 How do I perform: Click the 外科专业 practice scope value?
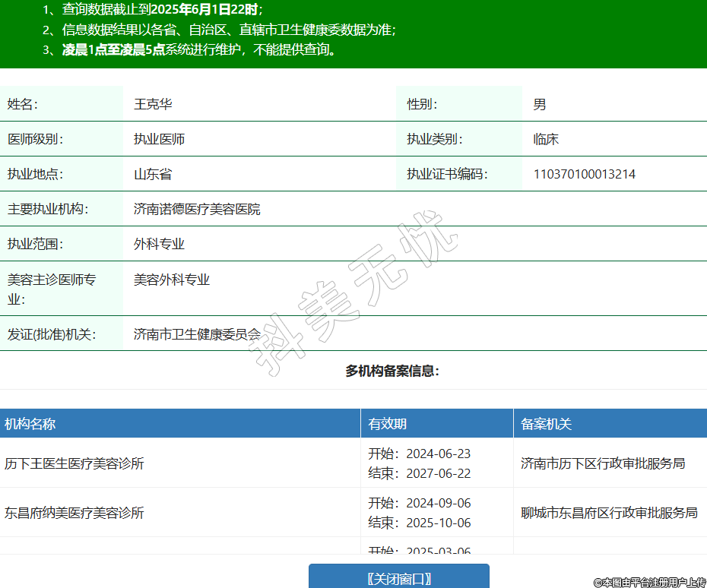click(x=159, y=244)
